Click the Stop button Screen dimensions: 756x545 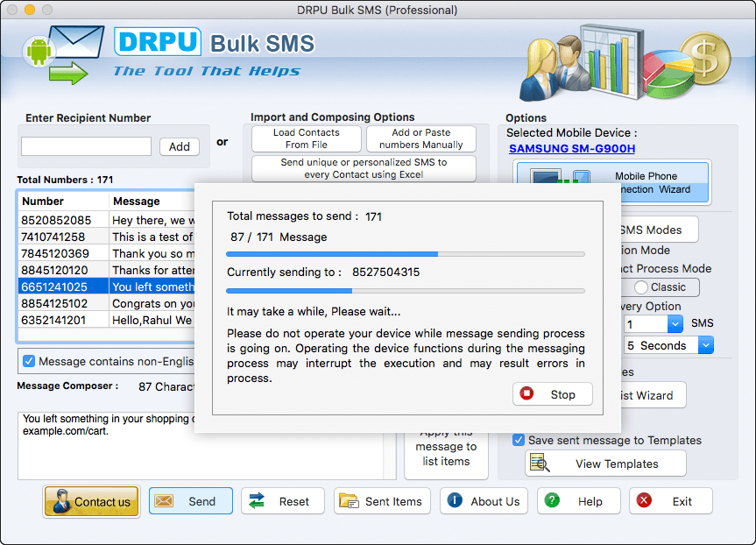coord(552,394)
